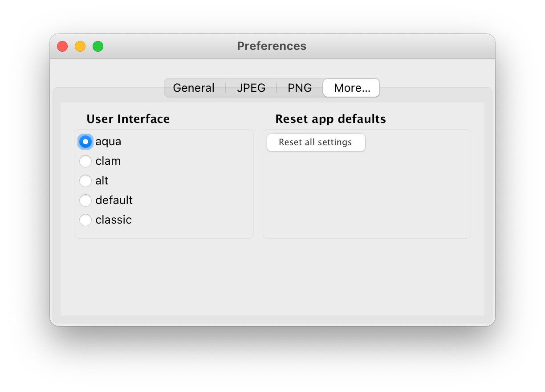The image size is (545, 392).
Task: Select the More... tab
Action: click(x=352, y=88)
